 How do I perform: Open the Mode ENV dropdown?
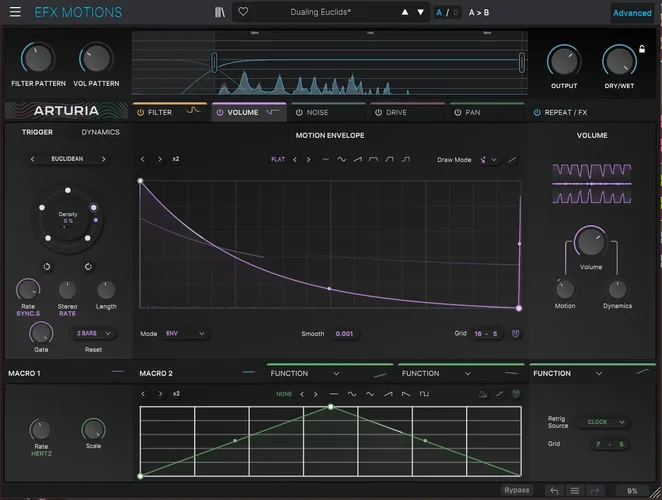click(185, 333)
